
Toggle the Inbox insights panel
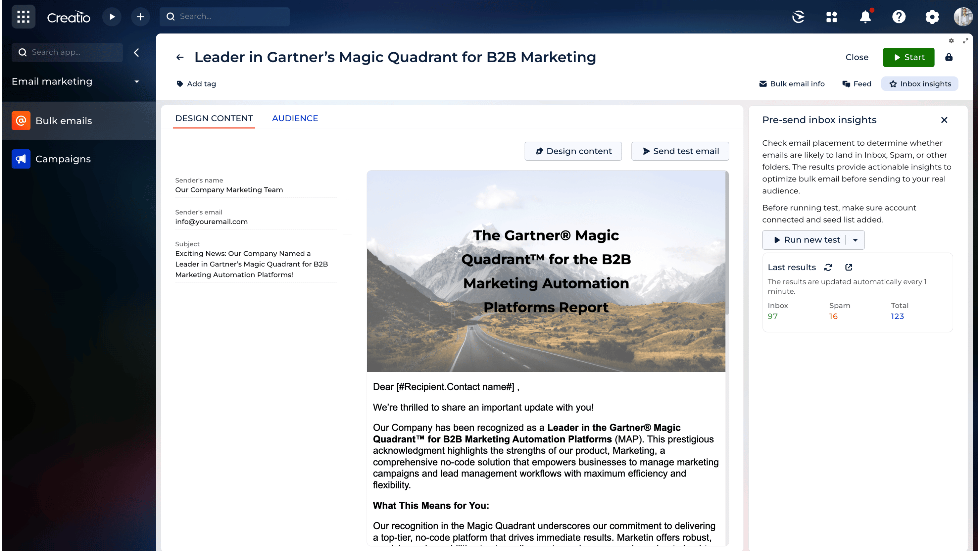pyautogui.click(x=920, y=84)
